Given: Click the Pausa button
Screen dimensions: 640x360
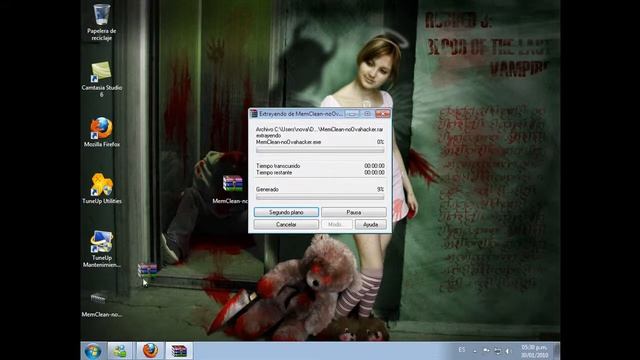Looking at the screenshot, I should (x=353, y=212).
